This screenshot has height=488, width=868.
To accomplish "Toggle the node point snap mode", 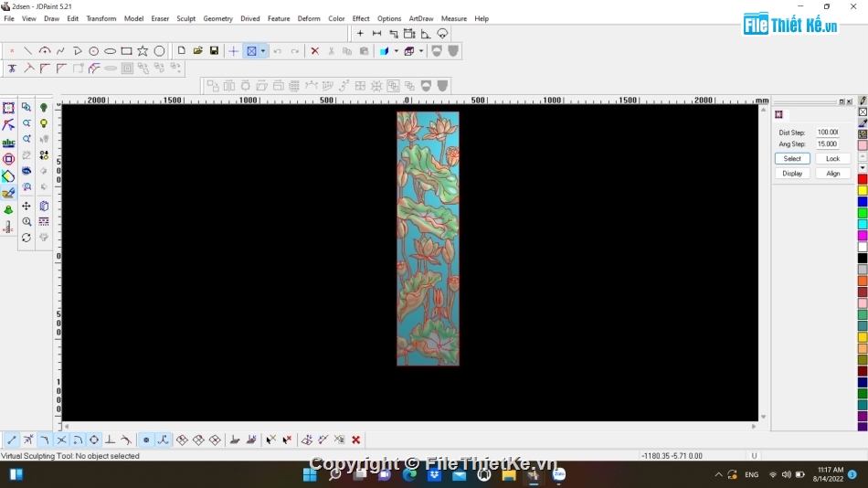I will pos(146,440).
